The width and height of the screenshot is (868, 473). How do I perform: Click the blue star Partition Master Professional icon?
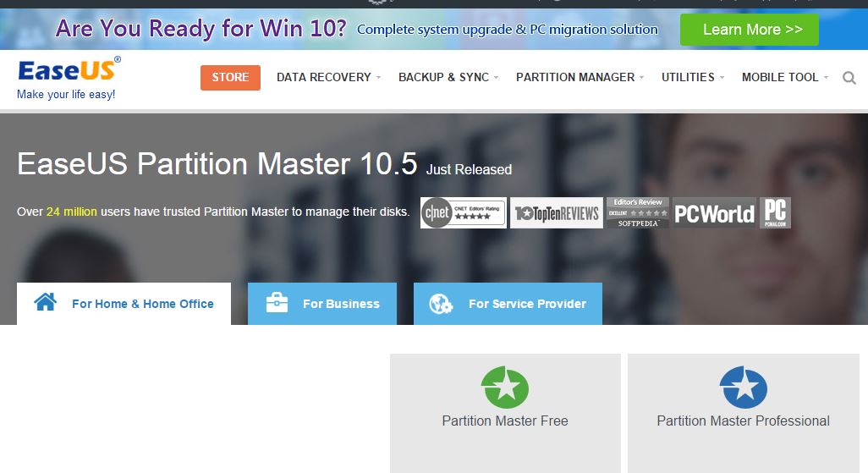744,387
